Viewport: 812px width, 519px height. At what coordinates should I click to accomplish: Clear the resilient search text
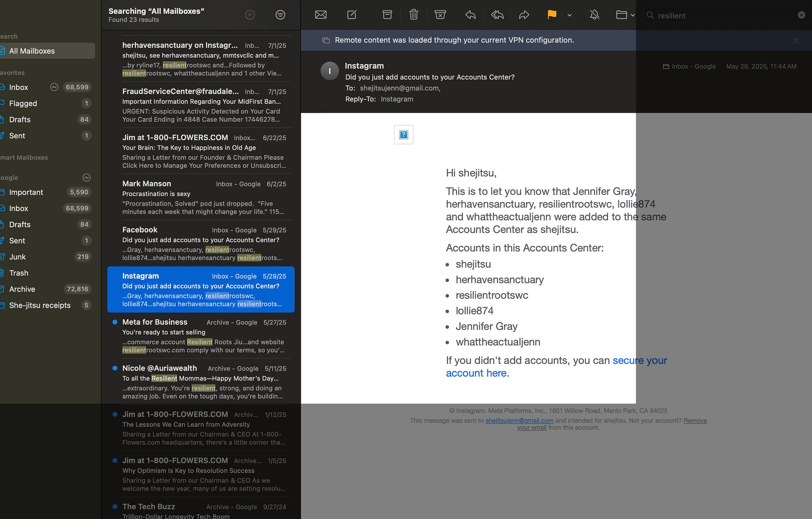click(801, 15)
